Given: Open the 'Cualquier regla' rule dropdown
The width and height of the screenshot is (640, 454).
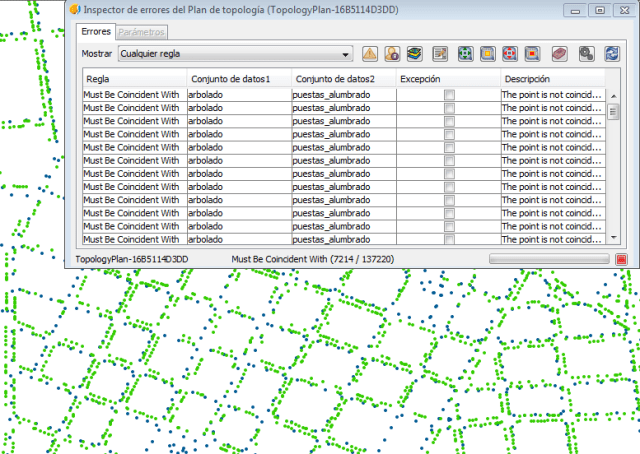Looking at the screenshot, I should [x=234, y=53].
